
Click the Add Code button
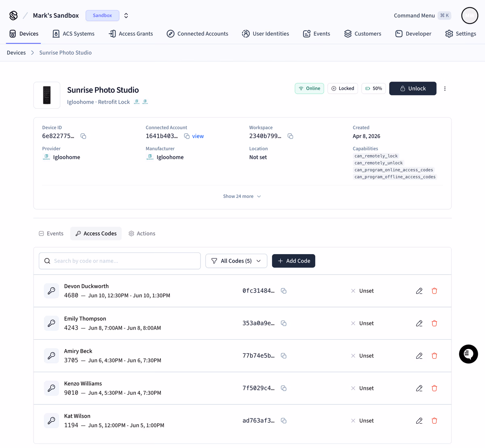pos(293,261)
